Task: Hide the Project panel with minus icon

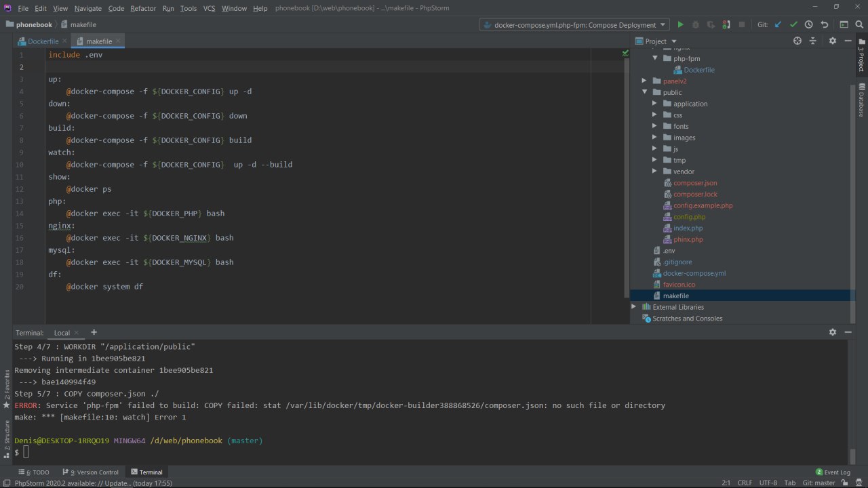Action: click(848, 41)
